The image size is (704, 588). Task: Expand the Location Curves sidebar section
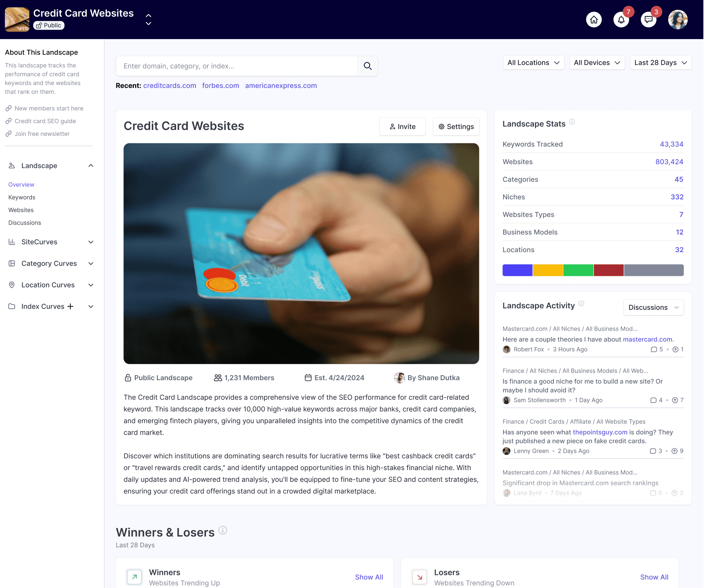pos(91,285)
